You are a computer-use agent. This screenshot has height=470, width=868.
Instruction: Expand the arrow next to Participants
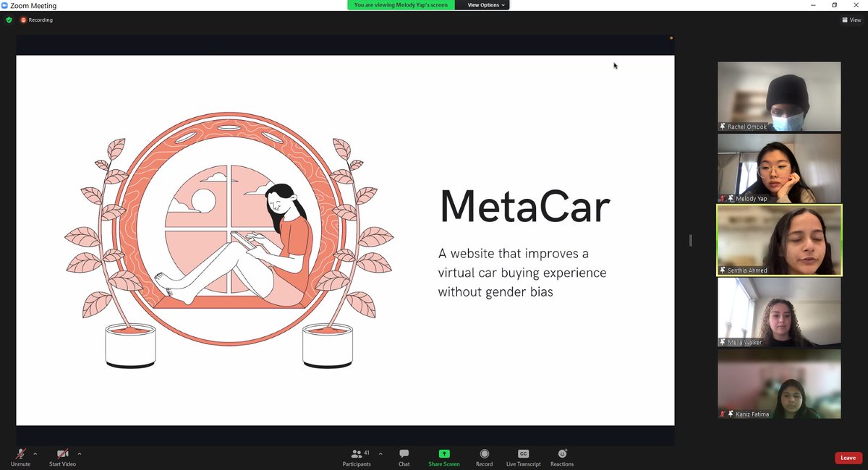[380, 454]
